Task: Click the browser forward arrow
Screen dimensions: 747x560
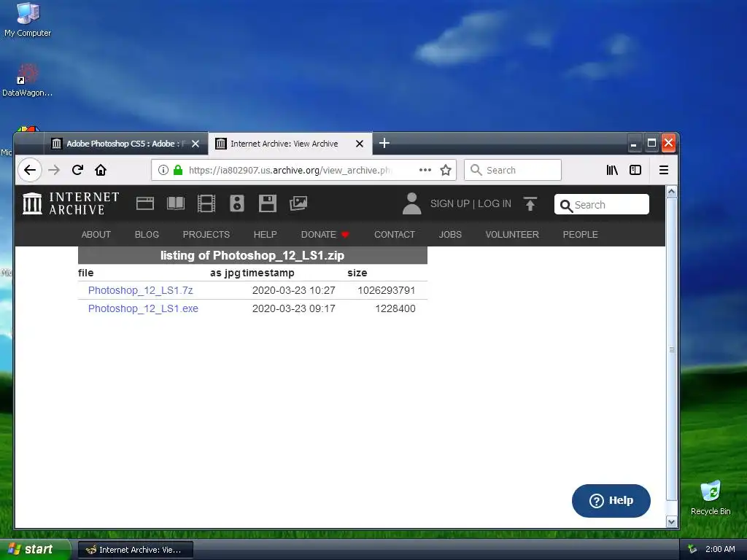Action: pos(54,170)
